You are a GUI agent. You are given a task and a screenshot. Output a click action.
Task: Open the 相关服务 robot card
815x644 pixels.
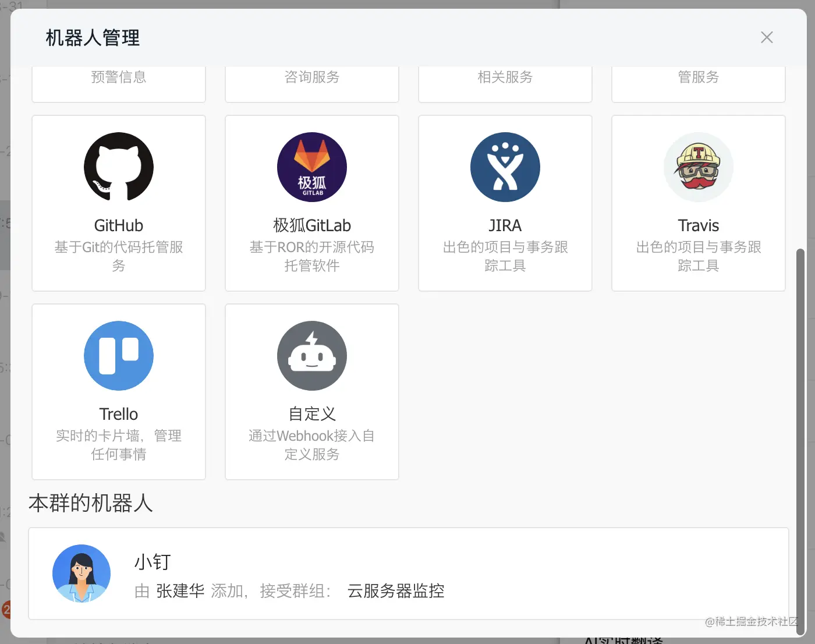tap(505, 84)
